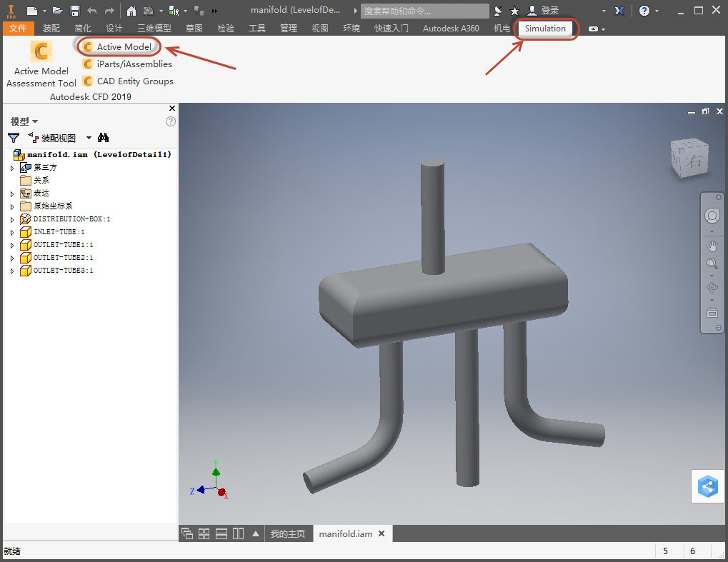Switch to the 机电 ribbon tab
This screenshot has height=562, width=728.
click(502, 29)
